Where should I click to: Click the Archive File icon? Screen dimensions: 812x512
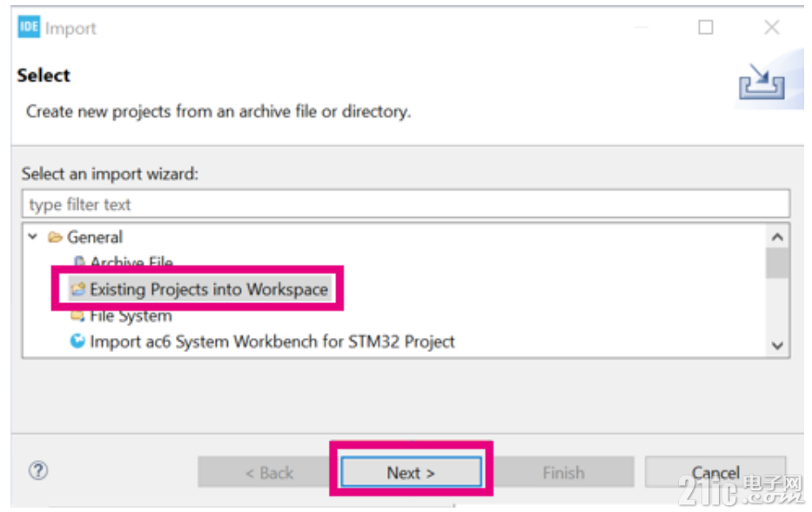(x=78, y=261)
